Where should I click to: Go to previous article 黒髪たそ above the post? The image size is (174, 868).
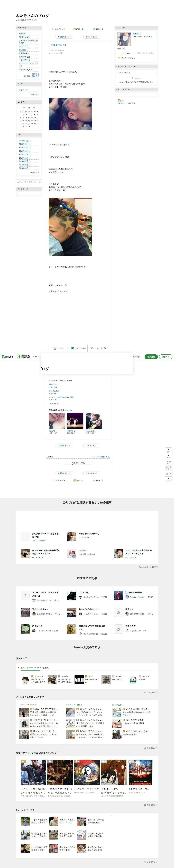point(64,37)
